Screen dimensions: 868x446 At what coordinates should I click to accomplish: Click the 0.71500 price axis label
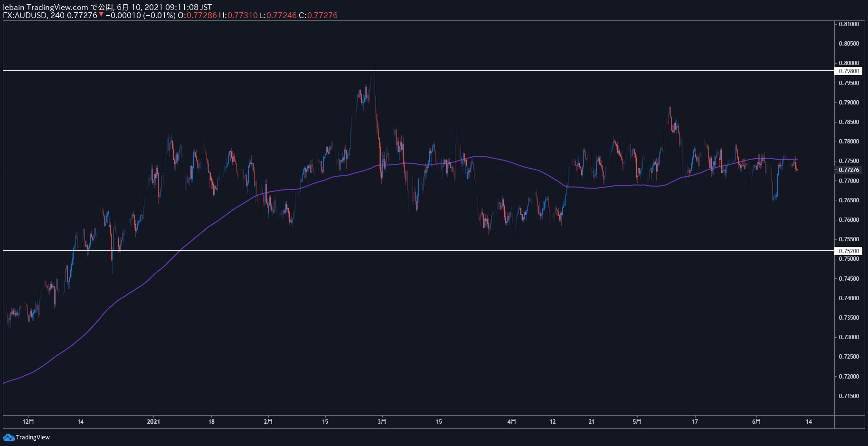(849, 396)
